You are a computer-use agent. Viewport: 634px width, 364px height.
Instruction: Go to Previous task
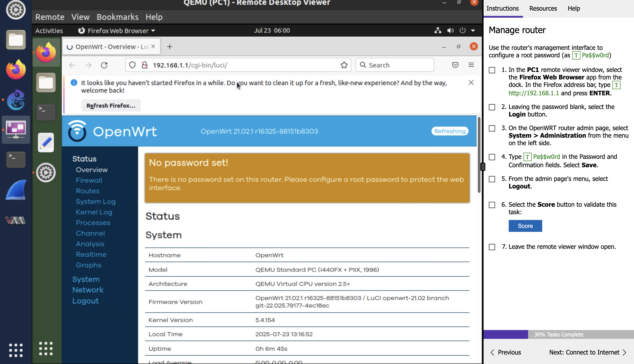(x=506, y=353)
